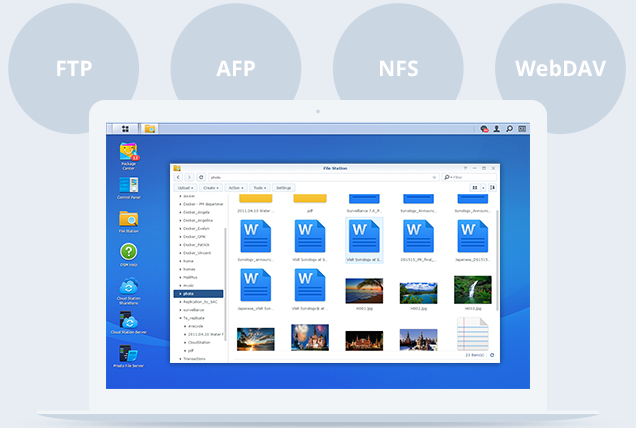Expand the MailPlus folder arrow

click(180, 277)
